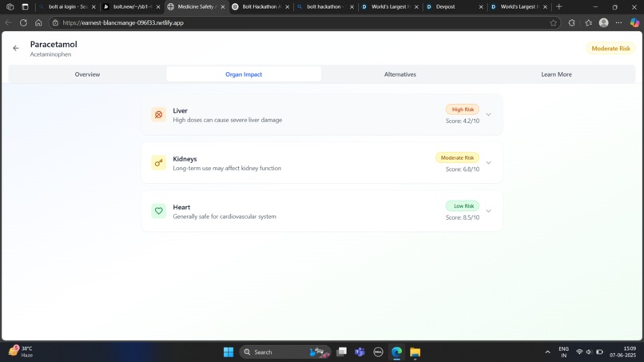Click the Kidneys score 6.8/10 text
The image size is (644, 362).
tap(463, 169)
